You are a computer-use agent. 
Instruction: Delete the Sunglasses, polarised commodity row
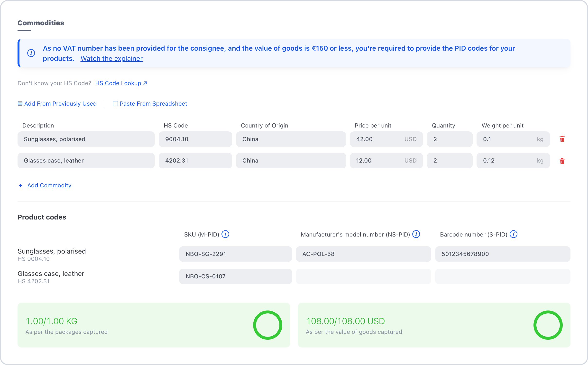[x=562, y=139]
